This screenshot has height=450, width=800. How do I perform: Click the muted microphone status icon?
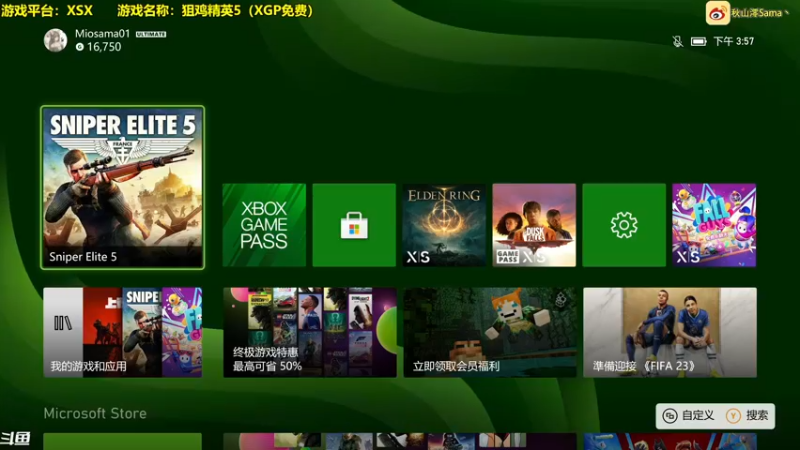pyautogui.click(x=678, y=41)
